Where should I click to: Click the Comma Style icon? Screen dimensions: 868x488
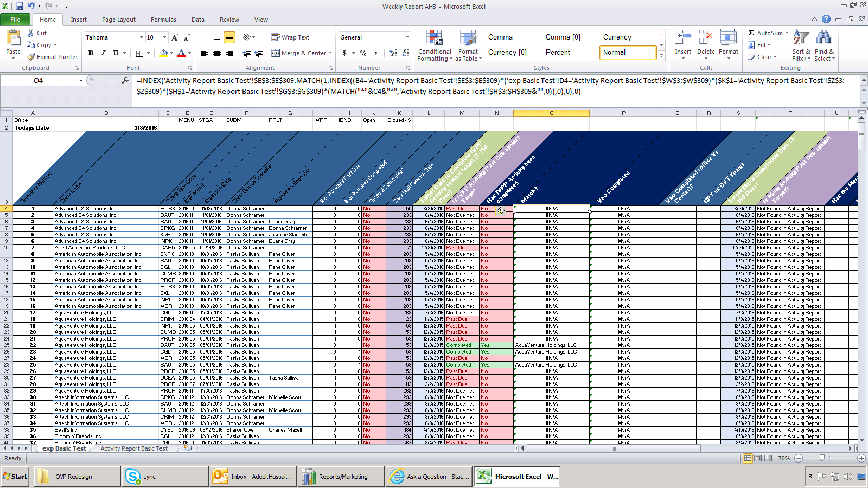tap(375, 53)
